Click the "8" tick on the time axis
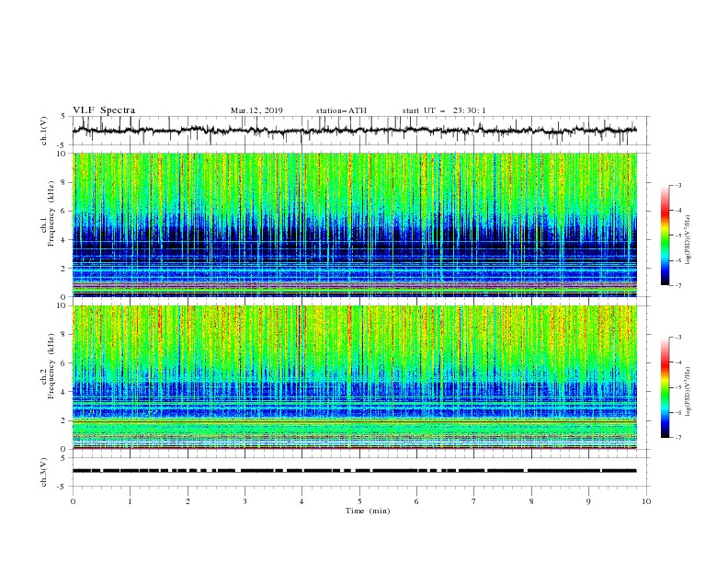 click(x=531, y=501)
